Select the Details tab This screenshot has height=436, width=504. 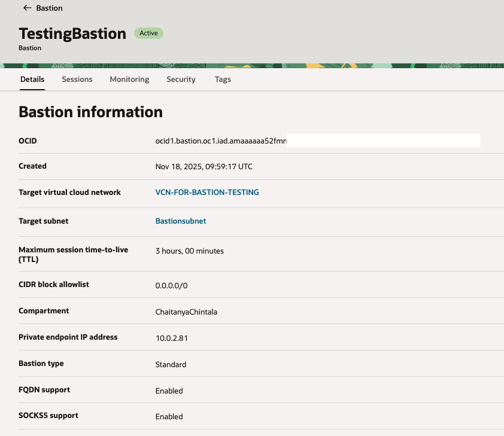[32, 79]
